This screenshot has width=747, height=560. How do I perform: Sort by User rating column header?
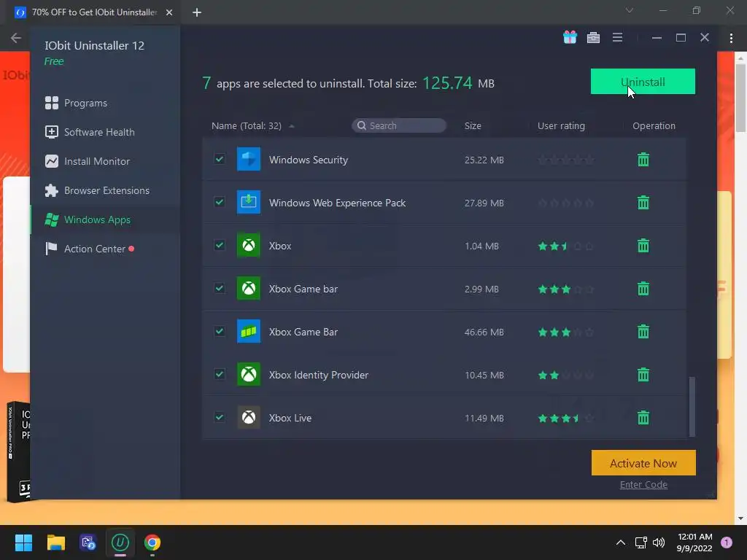561,125
